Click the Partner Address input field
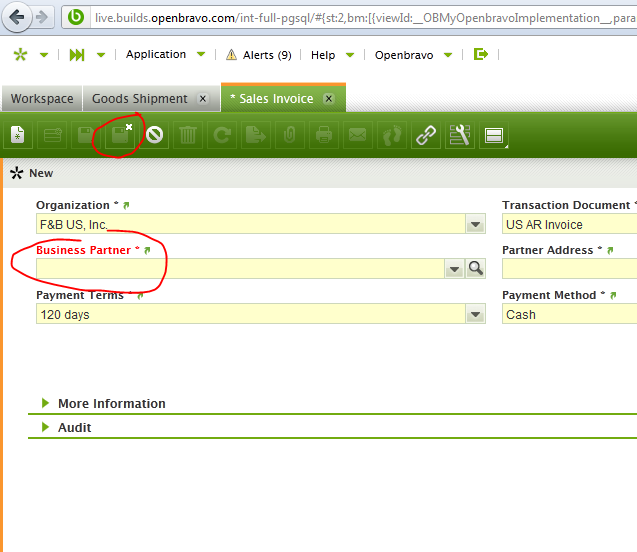Screen dimensions: 637x552 (570, 268)
